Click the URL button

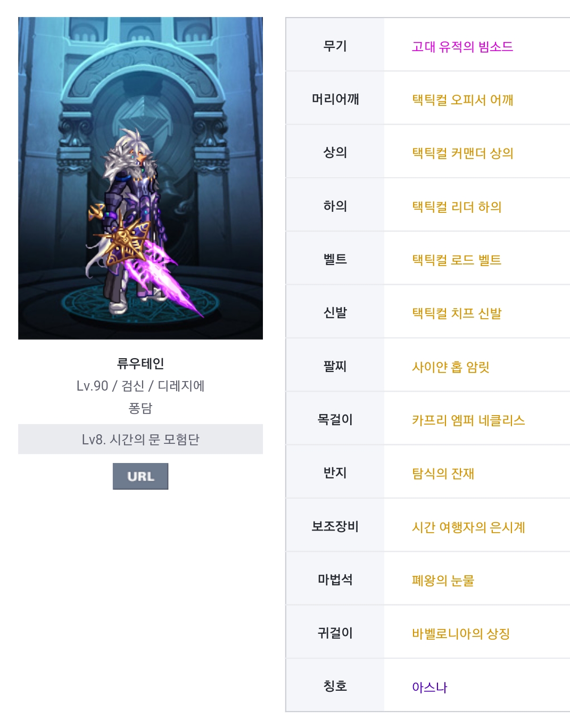coord(141,476)
